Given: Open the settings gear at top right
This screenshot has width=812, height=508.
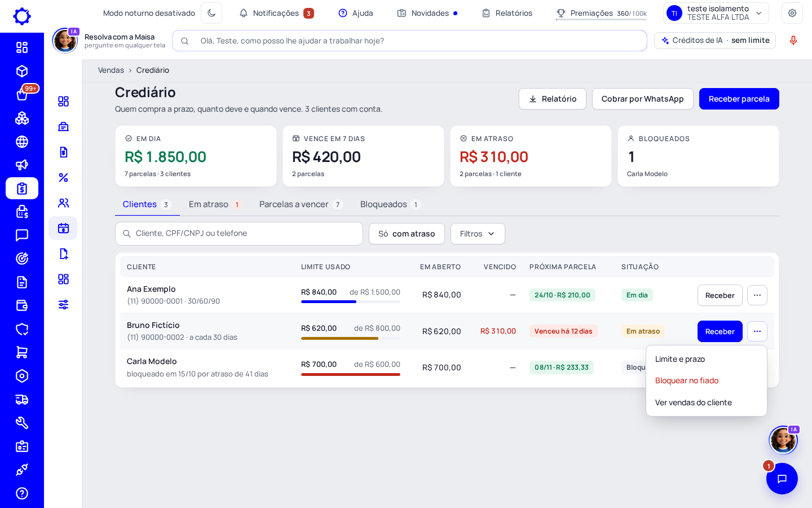Looking at the screenshot, I should [792, 13].
